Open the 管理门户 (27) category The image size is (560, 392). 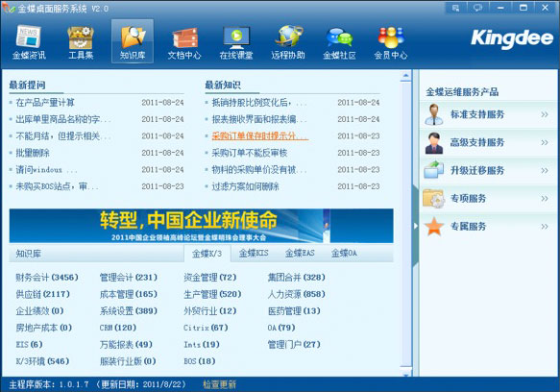tap(294, 345)
